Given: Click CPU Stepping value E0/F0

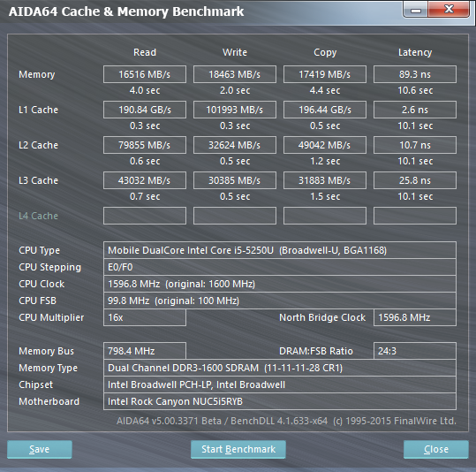Looking at the screenshot, I should coord(280,267).
